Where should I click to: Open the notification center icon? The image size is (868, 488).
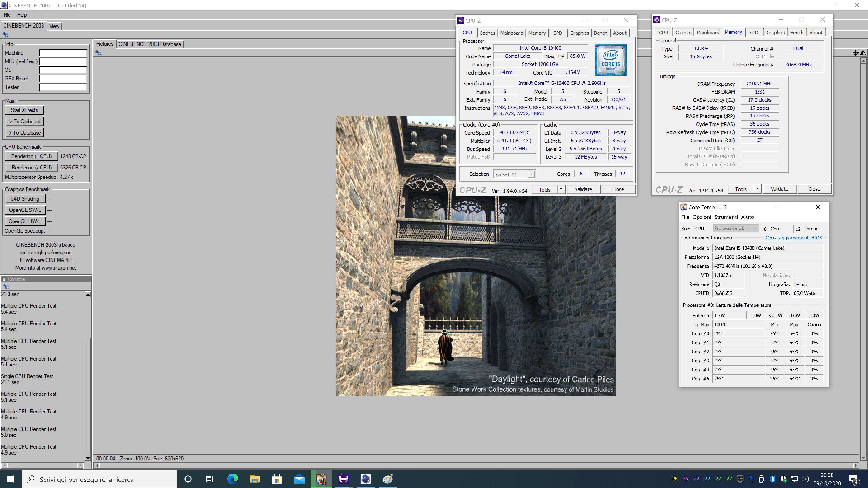click(x=854, y=479)
